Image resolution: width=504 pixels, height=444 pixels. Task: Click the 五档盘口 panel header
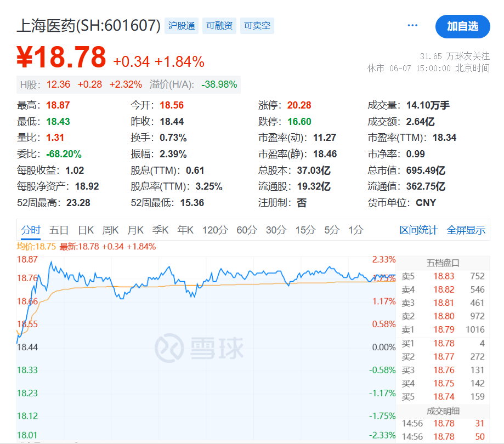pyautogui.click(x=443, y=263)
